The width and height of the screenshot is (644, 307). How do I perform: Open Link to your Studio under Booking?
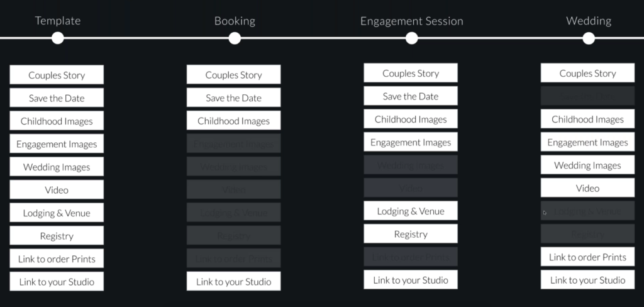[x=234, y=281]
